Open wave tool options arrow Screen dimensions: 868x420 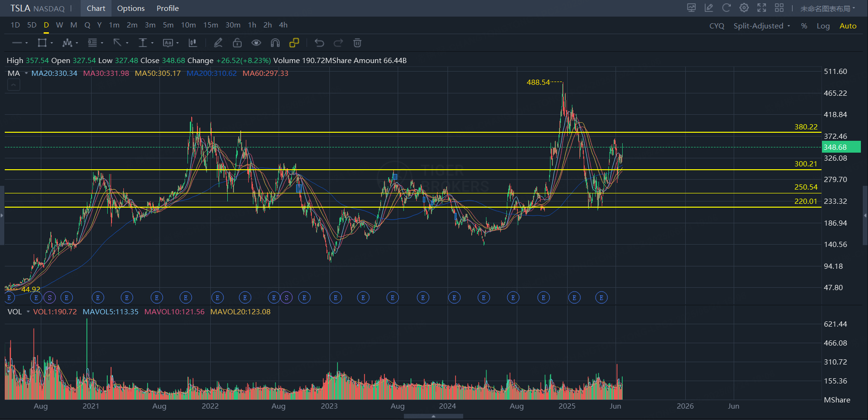[x=76, y=43]
